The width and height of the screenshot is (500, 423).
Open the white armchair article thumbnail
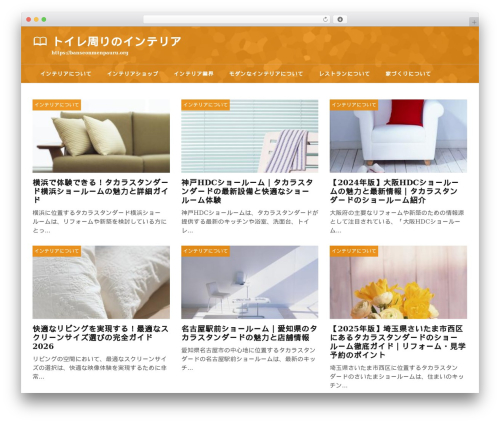point(398,136)
